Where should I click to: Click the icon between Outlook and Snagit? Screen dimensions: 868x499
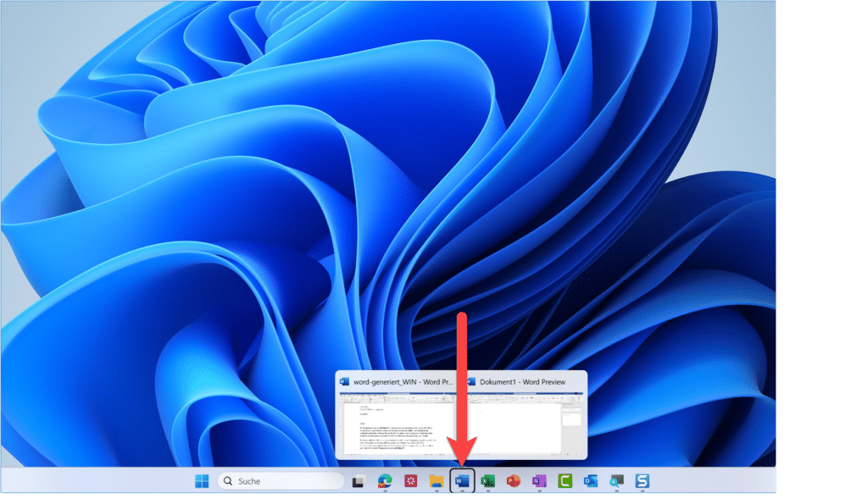617,481
